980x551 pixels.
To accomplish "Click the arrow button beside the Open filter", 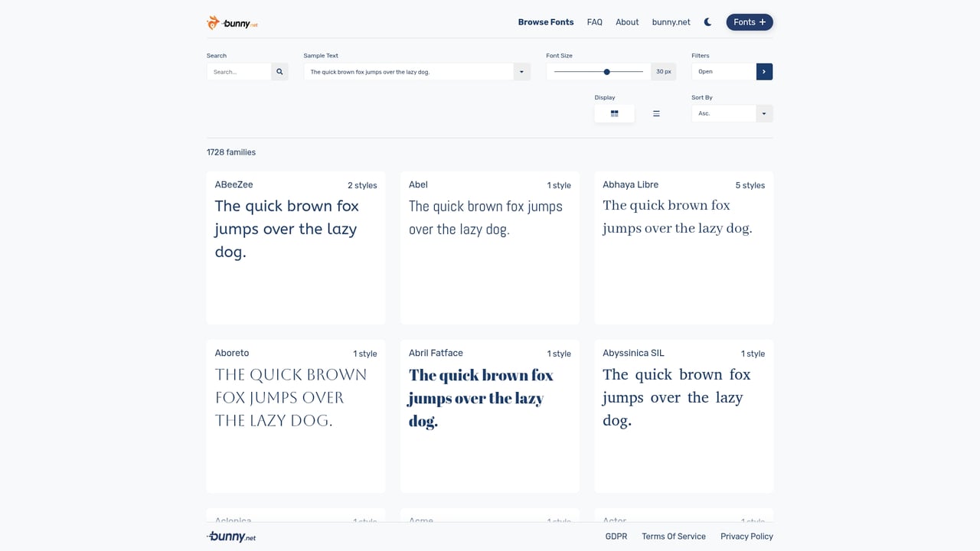I will (763, 71).
